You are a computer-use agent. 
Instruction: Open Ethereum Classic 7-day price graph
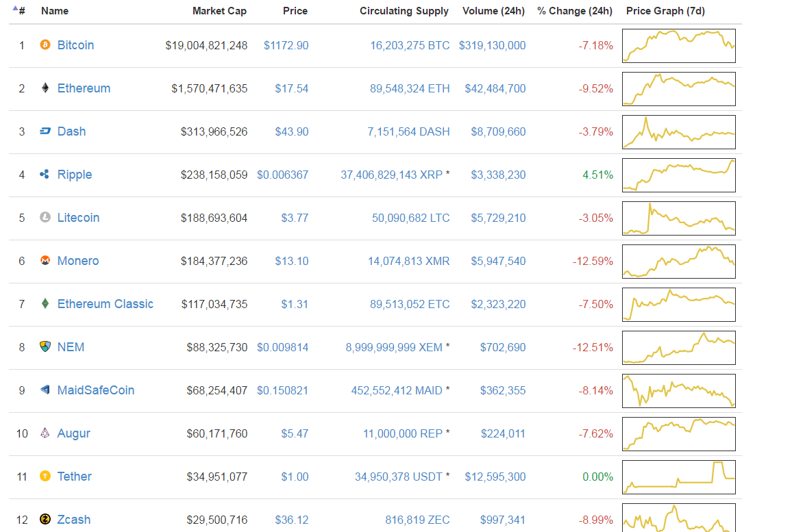pos(679,305)
